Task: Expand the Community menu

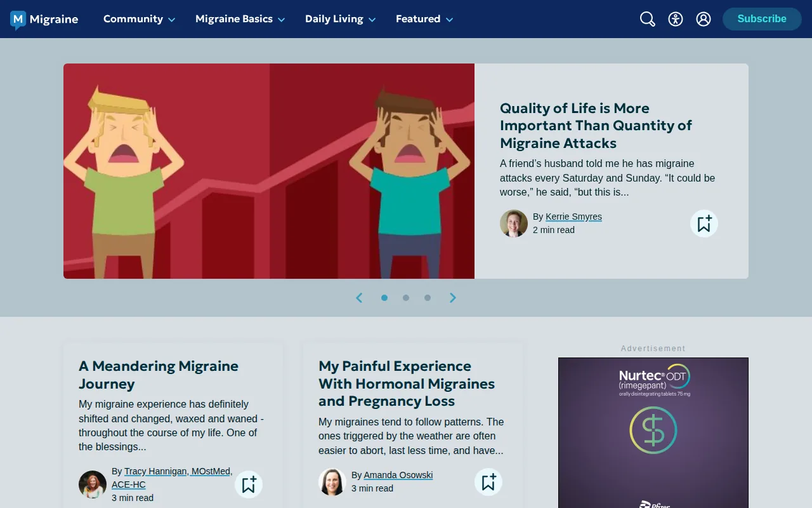Action: pyautogui.click(x=140, y=19)
